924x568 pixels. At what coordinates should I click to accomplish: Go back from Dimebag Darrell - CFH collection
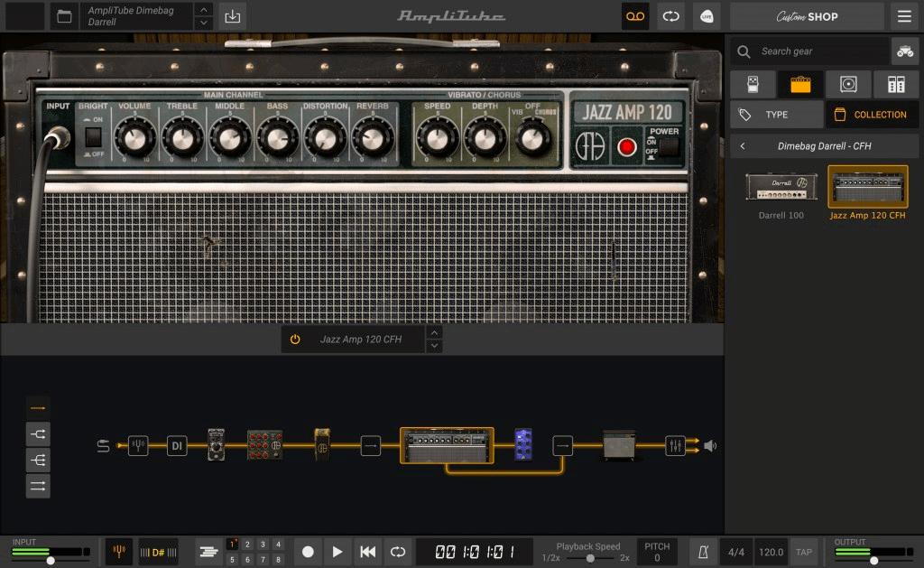pos(743,145)
